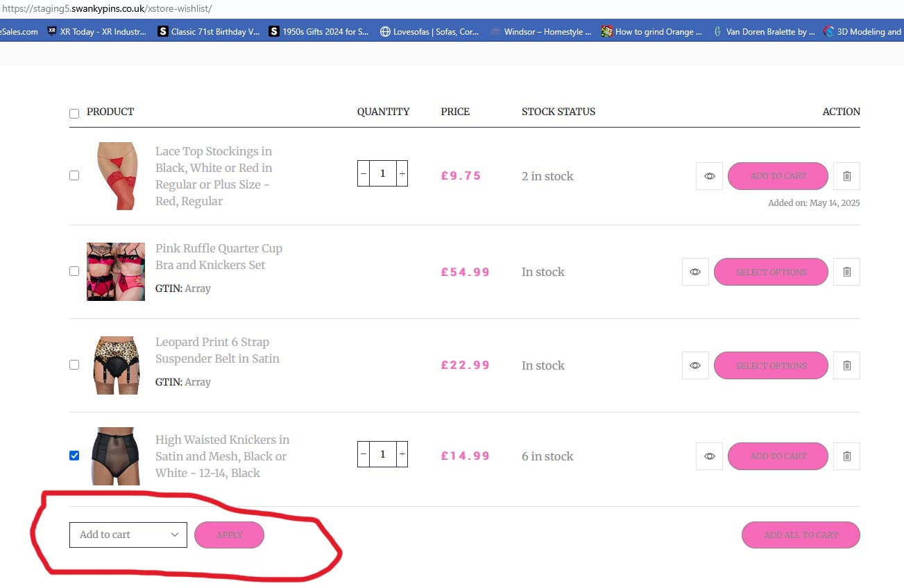Click quantity field for High Waisted Knickers
The width and height of the screenshot is (904, 588).
pyautogui.click(x=383, y=454)
